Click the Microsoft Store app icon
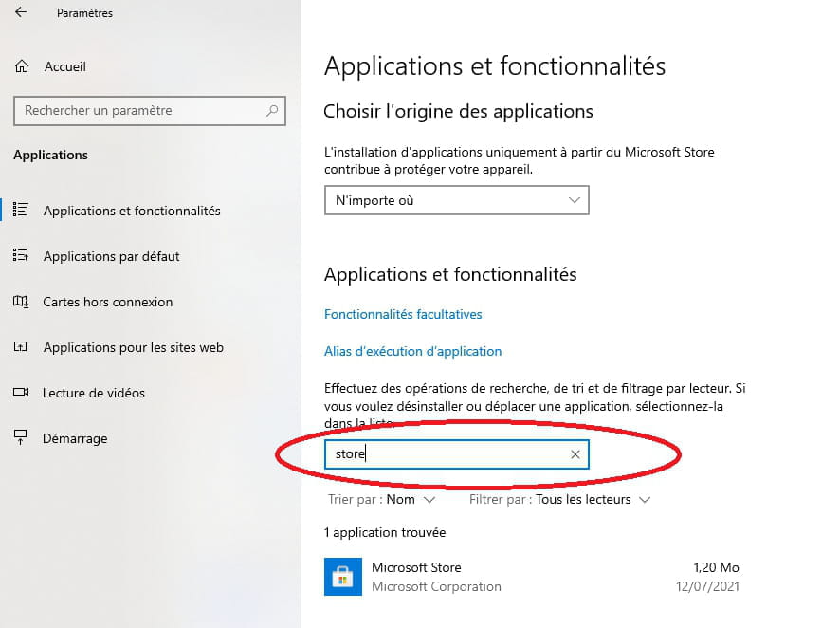 pyautogui.click(x=343, y=577)
